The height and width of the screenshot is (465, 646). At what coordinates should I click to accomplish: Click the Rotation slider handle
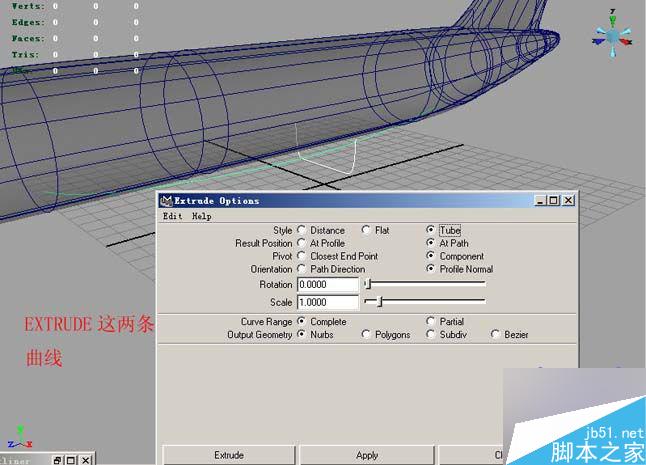[368, 284]
